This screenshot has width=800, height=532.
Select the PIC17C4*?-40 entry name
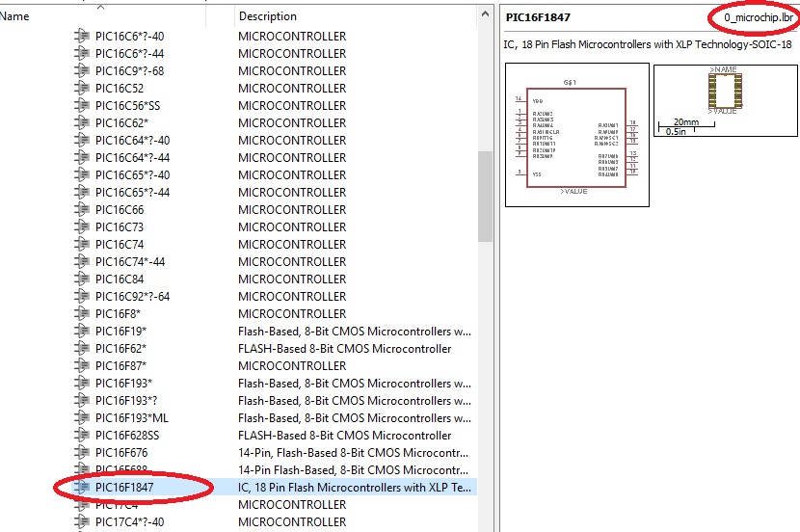[x=130, y=521]
